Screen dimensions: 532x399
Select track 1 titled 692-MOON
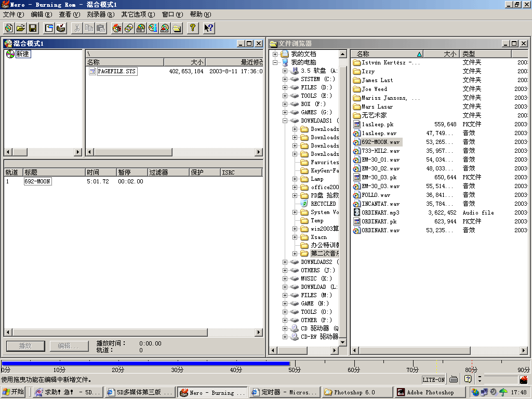pyautogui.click(x=37, y=181)
